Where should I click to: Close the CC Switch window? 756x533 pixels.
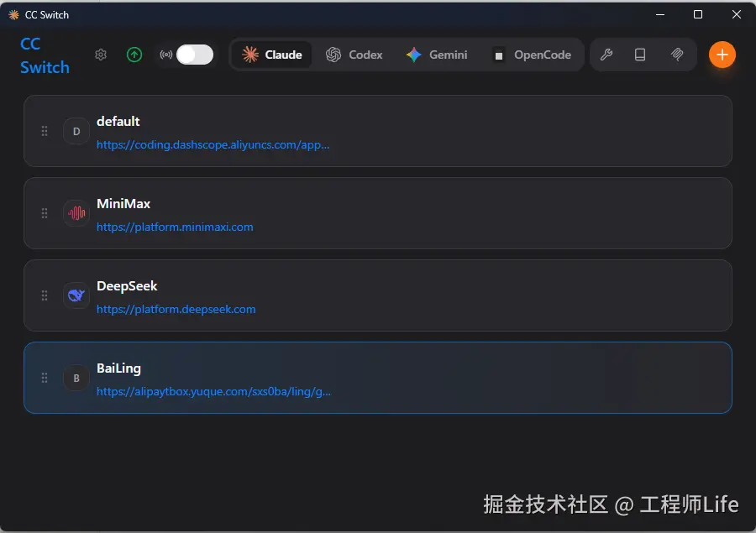pos(736,14)
